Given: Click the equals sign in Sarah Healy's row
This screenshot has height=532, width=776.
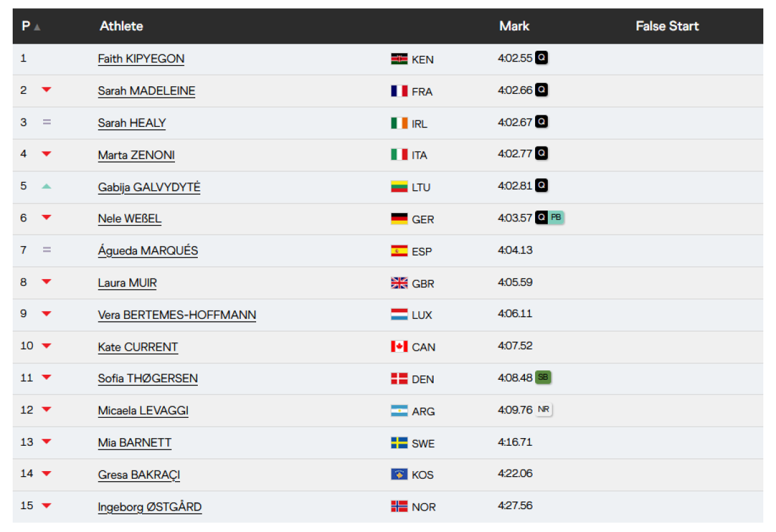Looking at the screenshot, I should tap(46, 122).
